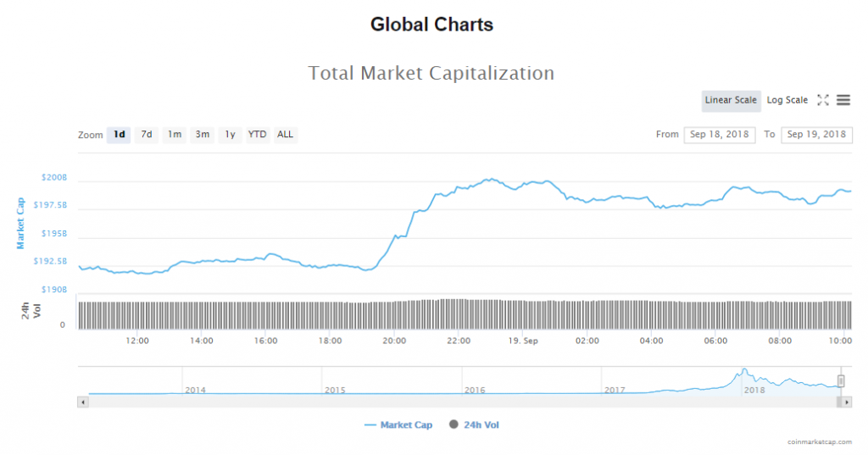Show ALL time range
Image resolution: width=868 pixels, height=455 pixels.
pos(286,135)
